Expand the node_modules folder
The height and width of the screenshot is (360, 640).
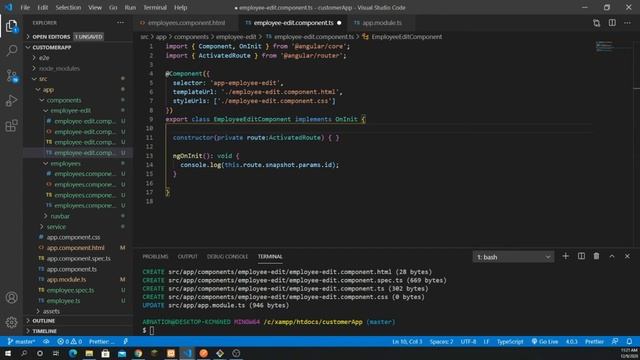pos(59,69)
